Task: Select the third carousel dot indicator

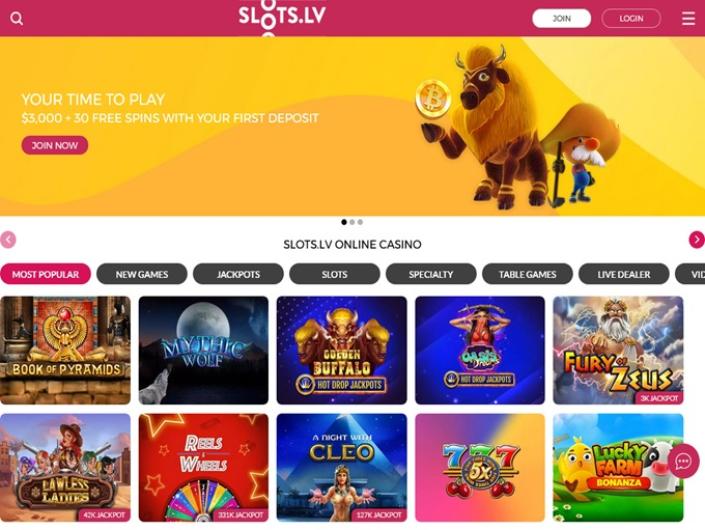Action: (360, 222)
